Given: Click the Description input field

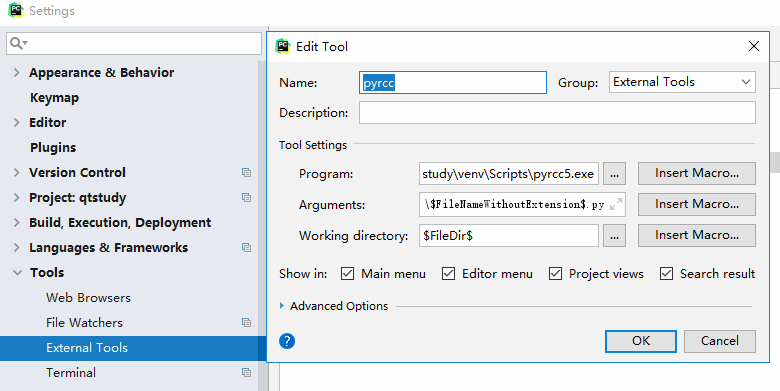Looking at the screenshot, I should pyautogui.click(x=557, y=113).
